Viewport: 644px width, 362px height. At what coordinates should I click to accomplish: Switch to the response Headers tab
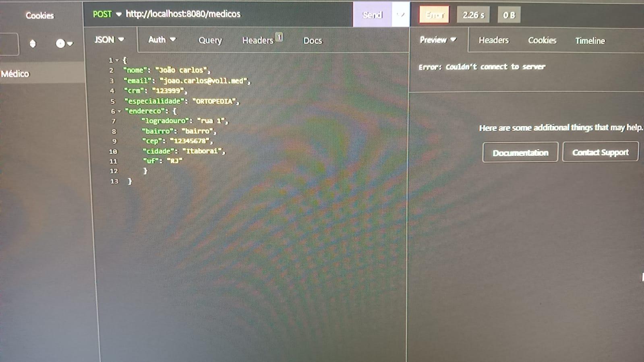tap(494, 40)
